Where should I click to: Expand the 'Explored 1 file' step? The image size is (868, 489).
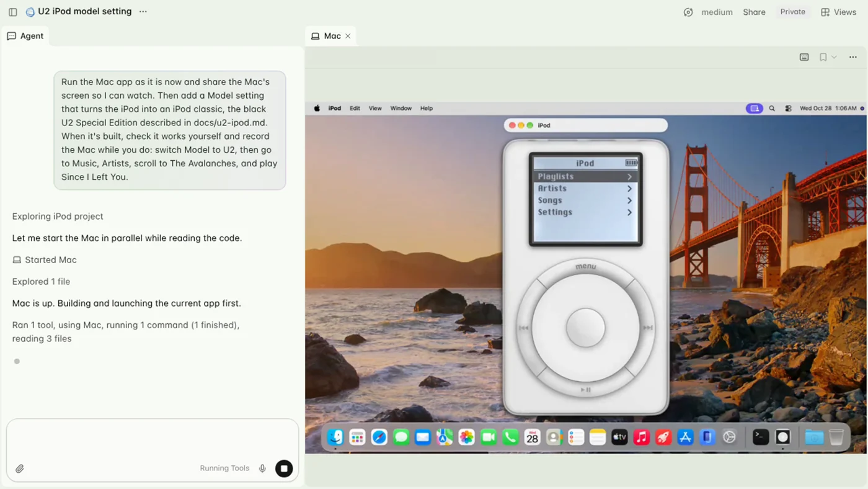point(41,282)
